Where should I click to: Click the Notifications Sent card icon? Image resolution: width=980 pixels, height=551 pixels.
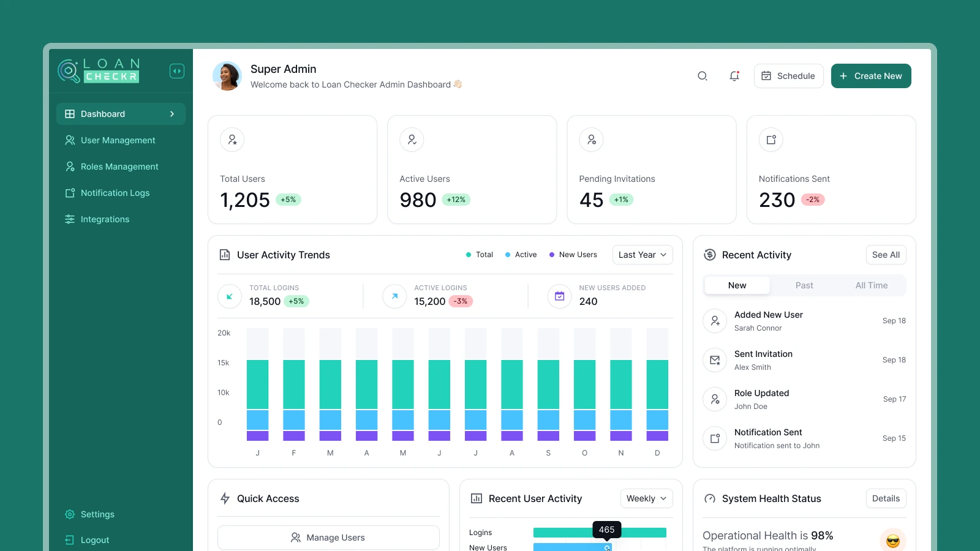coord(771,140)
